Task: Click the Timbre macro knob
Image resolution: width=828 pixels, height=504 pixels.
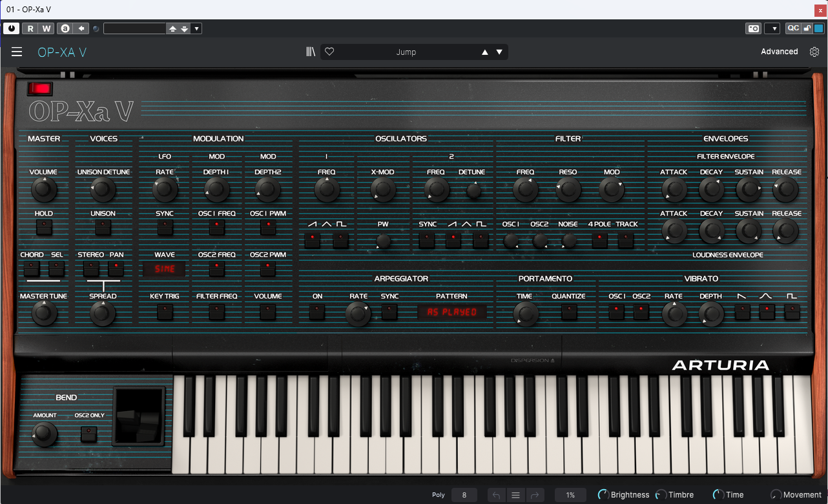Action: (x=661, y=495)
